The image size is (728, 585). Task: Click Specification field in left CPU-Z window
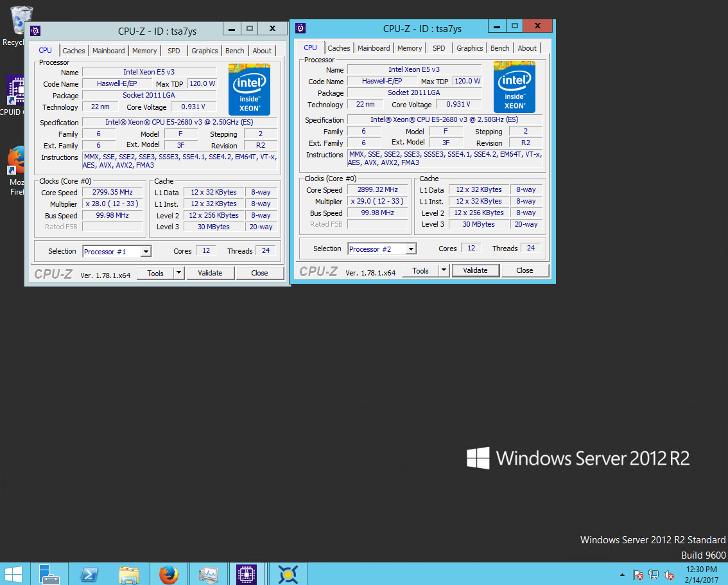(x=180, y=122)
